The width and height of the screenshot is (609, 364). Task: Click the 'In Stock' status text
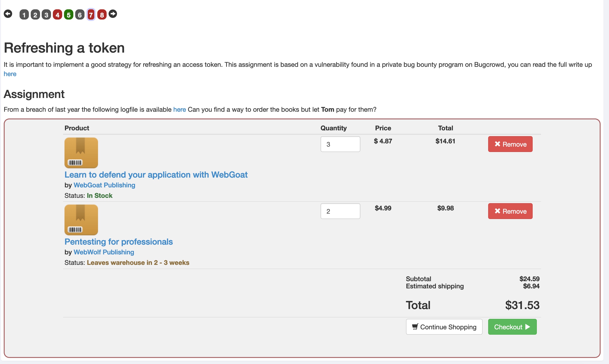pyautogui.click(x=100, y=195)
